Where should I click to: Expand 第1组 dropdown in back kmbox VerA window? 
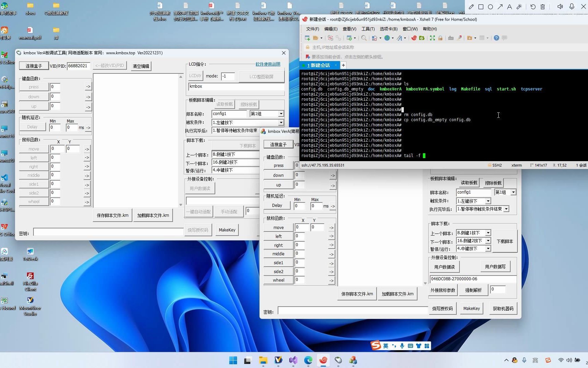click(x=281, y=114)
